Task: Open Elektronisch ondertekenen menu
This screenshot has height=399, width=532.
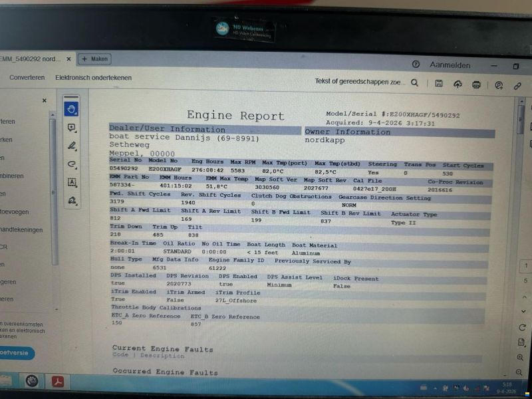Action: (93, 78)
